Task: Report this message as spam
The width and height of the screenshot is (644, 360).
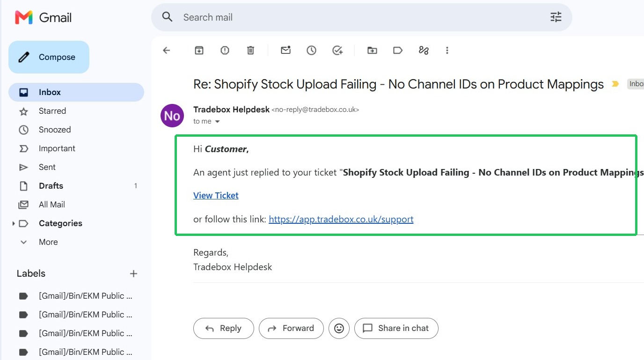Action: click(x=225, y=50)
